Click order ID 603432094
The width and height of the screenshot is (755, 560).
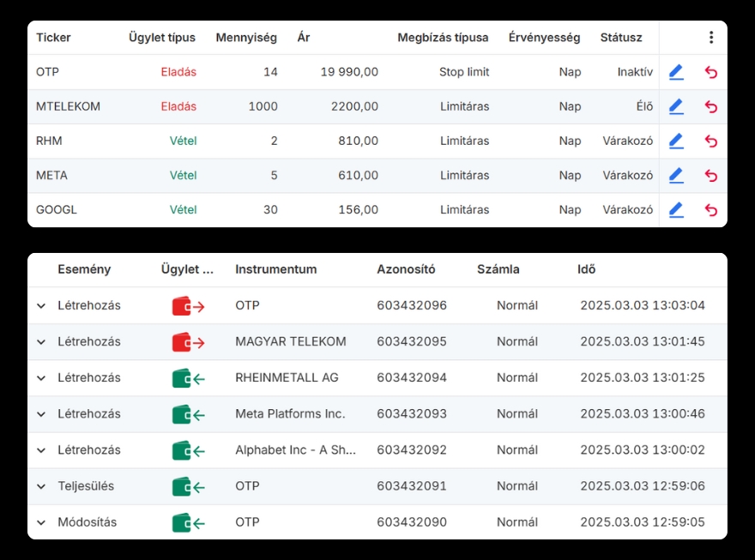pyautogui.click(x=412, y=377)
